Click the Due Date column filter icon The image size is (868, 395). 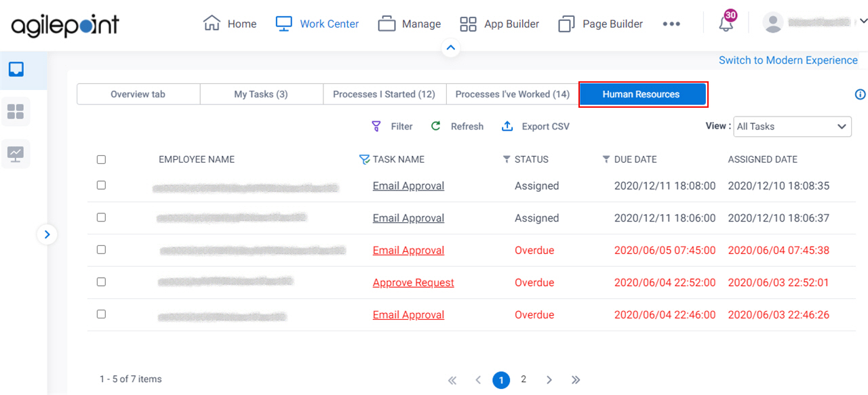click(606, 159)
